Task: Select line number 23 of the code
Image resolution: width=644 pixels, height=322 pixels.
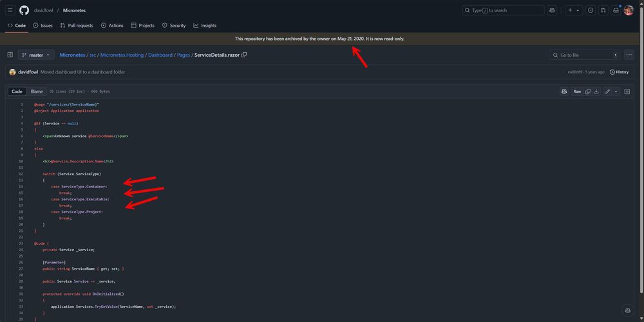Action: click(x=21, y=243)
